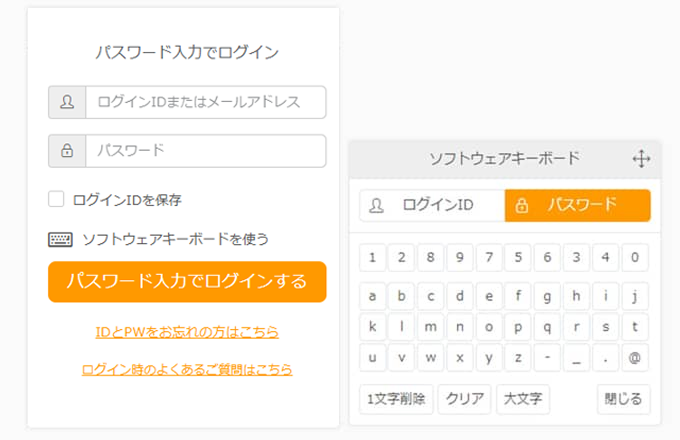The height and width of the screenshot is (440, 680).
Task: Select the ログインID tab on software keyboard
Action: (432, 205)
